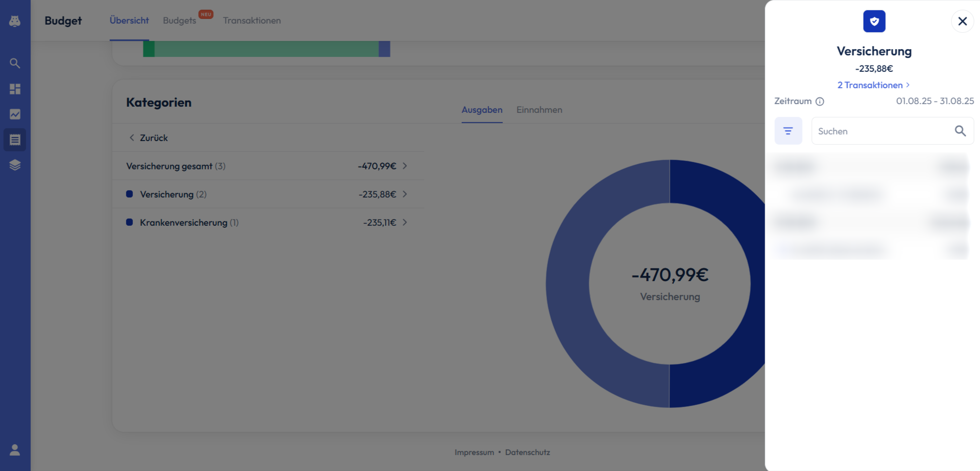
Task: Open the Transaktionen tab
Action: pos(251,21)
